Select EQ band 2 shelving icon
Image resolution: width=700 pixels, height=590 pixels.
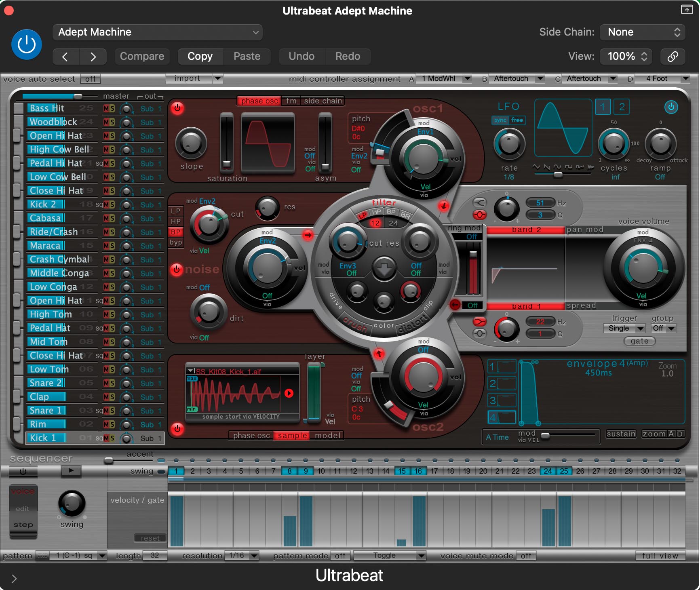tap(480, 202)
